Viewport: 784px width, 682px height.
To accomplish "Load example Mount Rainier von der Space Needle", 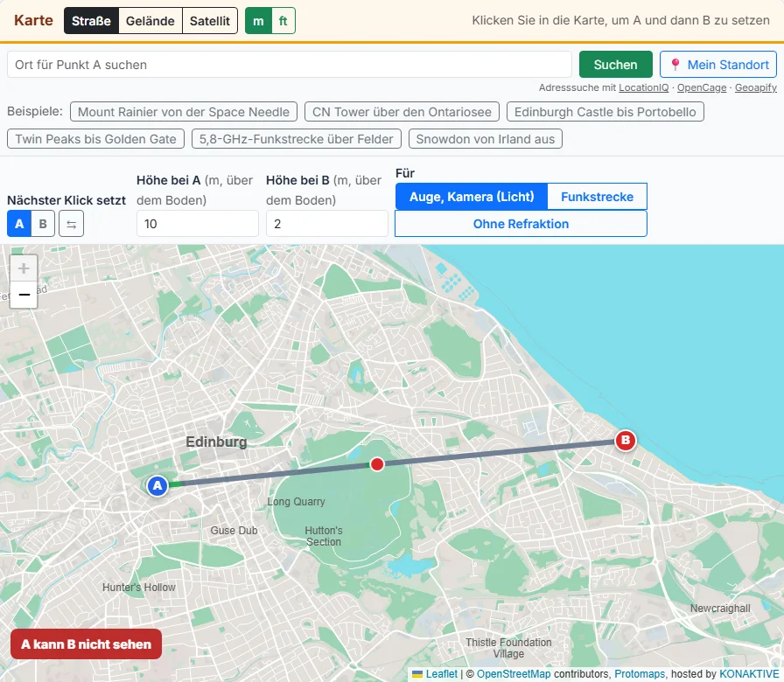I will (x=184, y=112).
